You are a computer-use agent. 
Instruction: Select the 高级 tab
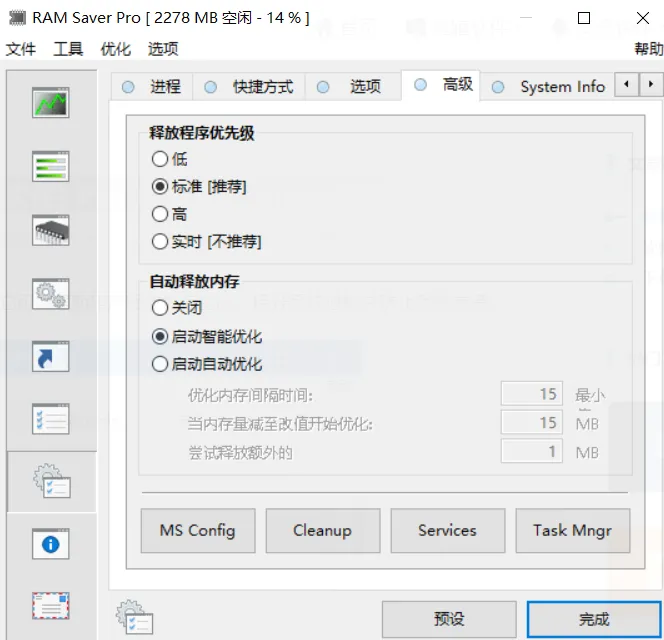(440, 85)
